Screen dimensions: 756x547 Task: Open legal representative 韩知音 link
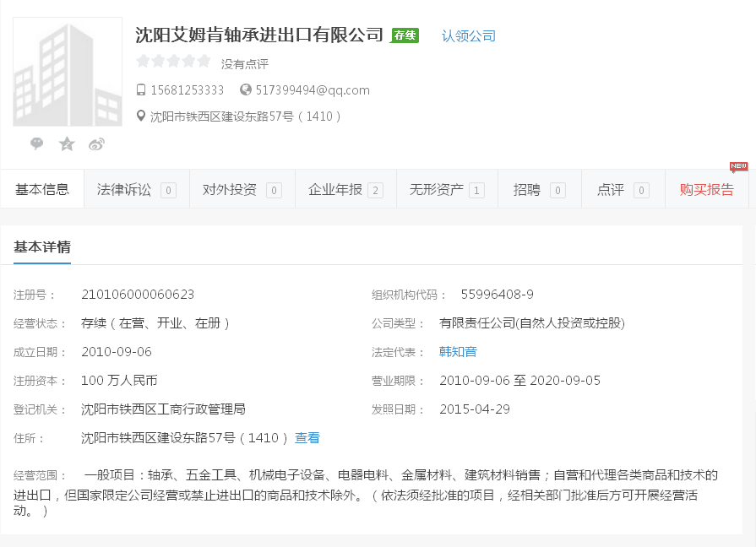click(458, 352)
